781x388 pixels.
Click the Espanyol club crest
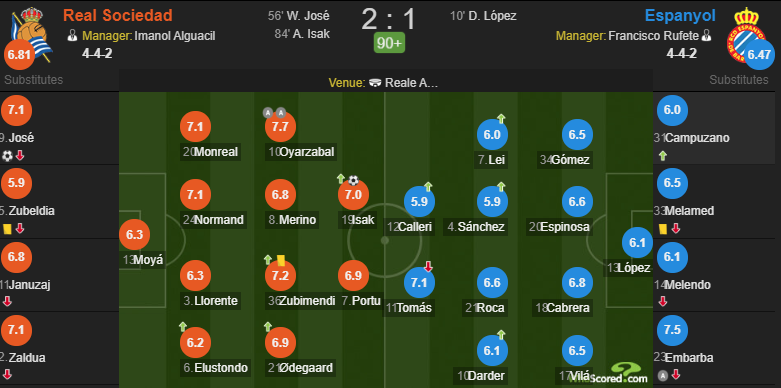click(745, 34)
